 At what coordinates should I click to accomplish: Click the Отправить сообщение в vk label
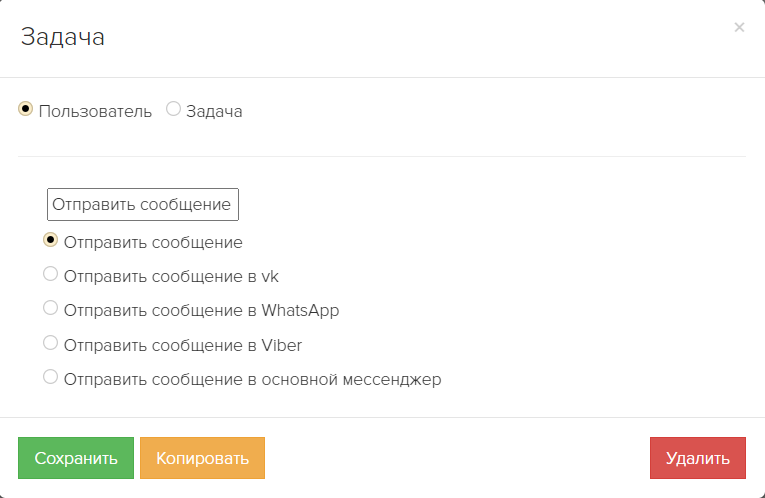click(171, 277)
